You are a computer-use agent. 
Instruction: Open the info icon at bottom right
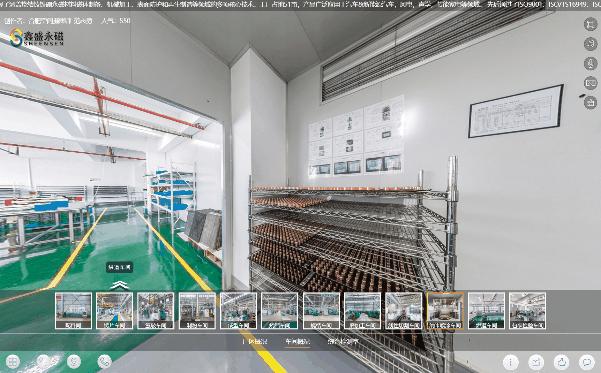511,362
